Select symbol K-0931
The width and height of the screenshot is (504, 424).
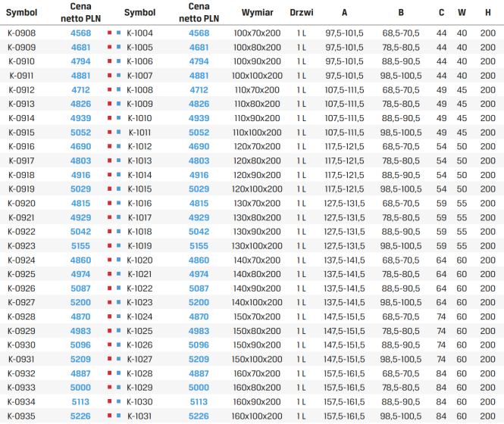click(x=21, y=359)
